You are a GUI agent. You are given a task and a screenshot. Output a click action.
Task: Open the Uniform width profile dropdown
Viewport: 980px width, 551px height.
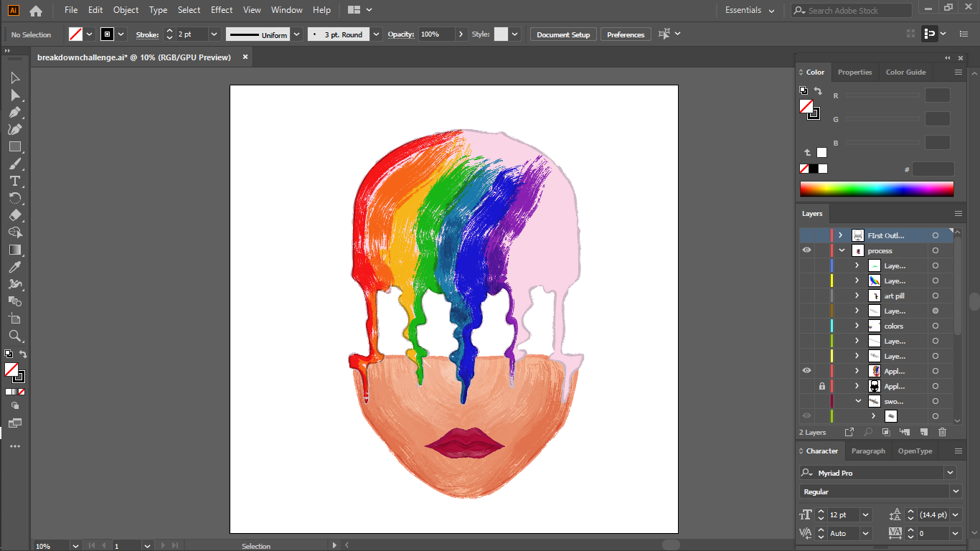[x=296, y=34]
